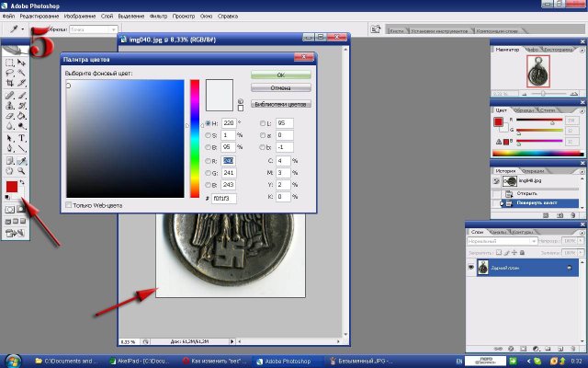The height and width of the screenshot is (368, 588).
Task: Open the Navigator panel options menu
Action: pos(582,50)
